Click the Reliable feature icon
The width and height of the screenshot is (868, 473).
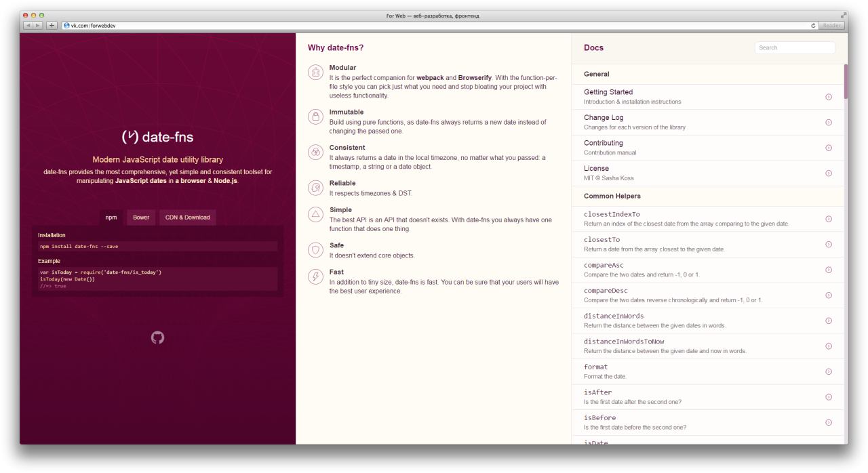315,188
